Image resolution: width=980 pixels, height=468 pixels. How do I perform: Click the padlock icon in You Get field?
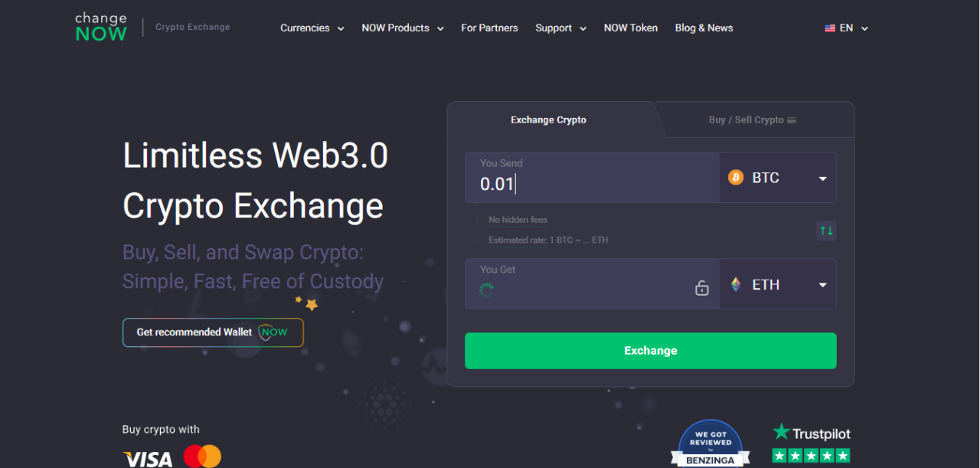point(701,289)
